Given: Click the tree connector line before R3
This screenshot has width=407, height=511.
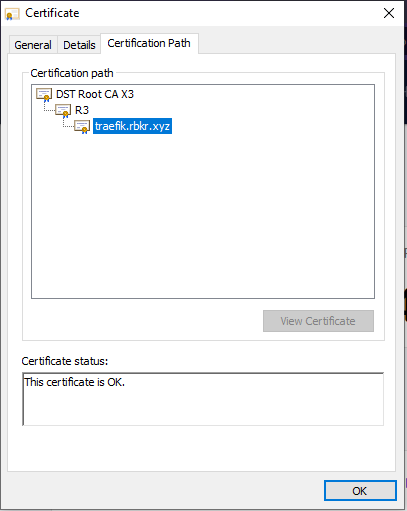Looking at the screenshot, I should coord(49,107).
